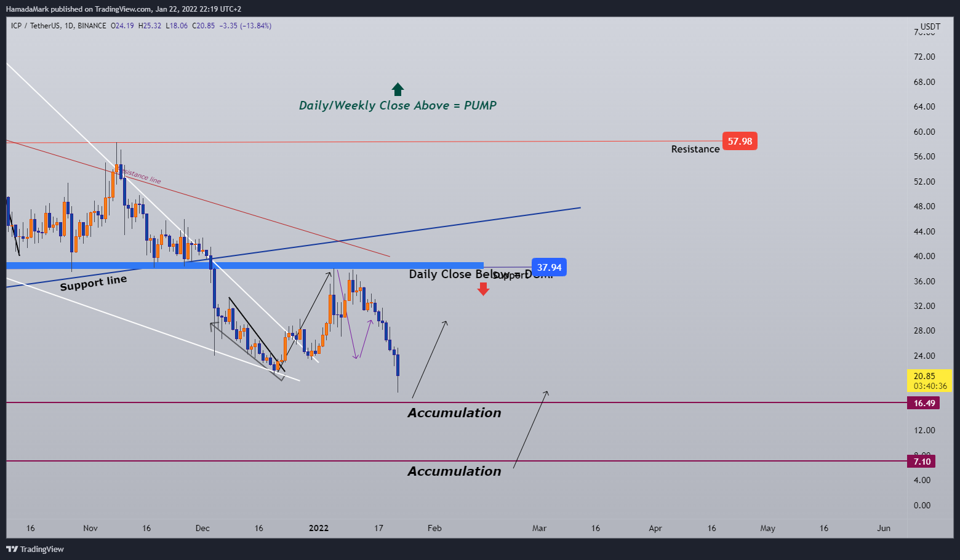Select the 'Daily/Weekly Close Above = PUMP' text

pyautogui.click(x=398, y=105)
